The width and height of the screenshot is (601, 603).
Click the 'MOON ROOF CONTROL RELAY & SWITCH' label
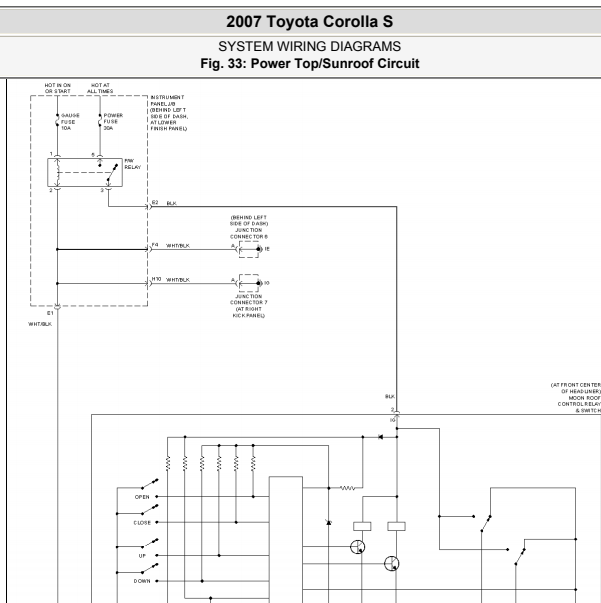[579, 404]
